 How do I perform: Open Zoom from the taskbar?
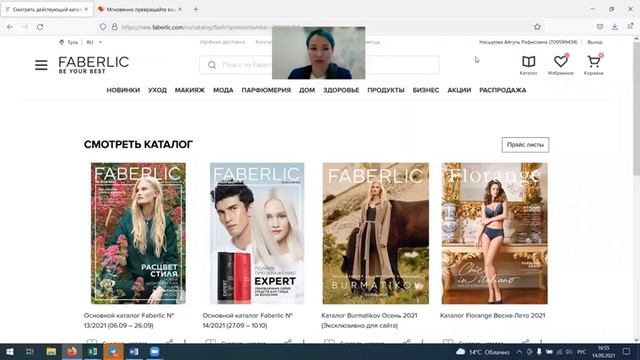[x=154, y=352]
